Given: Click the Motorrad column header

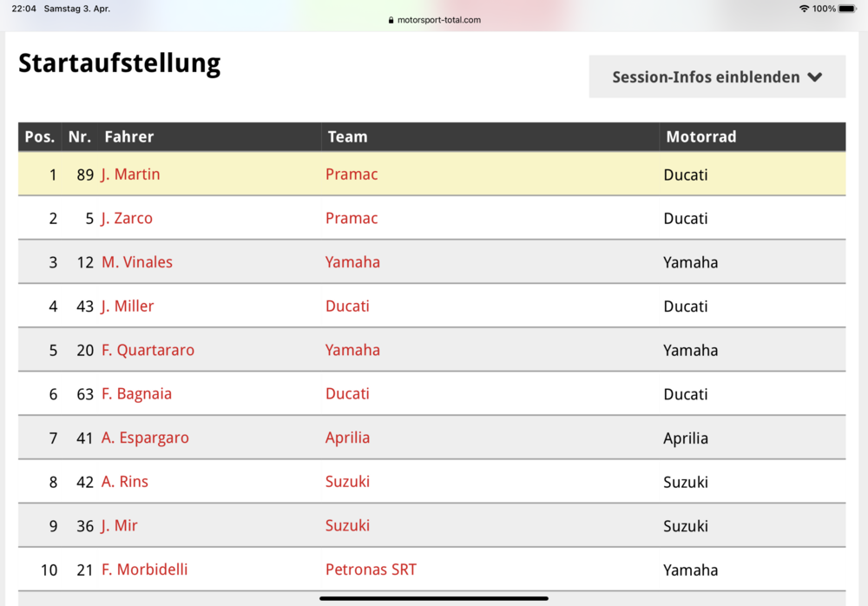Looking at the screenshot, I should click(700, 137).
